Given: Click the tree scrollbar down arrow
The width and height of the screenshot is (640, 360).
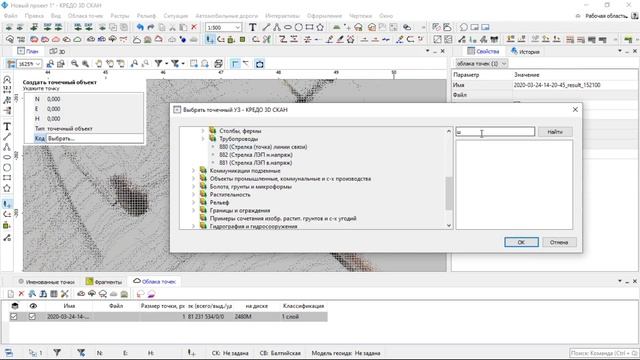Looking at the screenshot, I should [x=449, y=225].
